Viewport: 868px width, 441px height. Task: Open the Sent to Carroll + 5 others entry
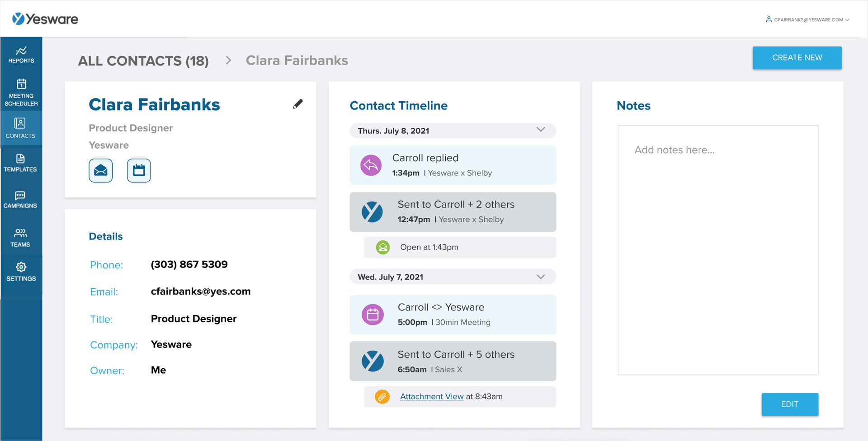coord(453,361)
